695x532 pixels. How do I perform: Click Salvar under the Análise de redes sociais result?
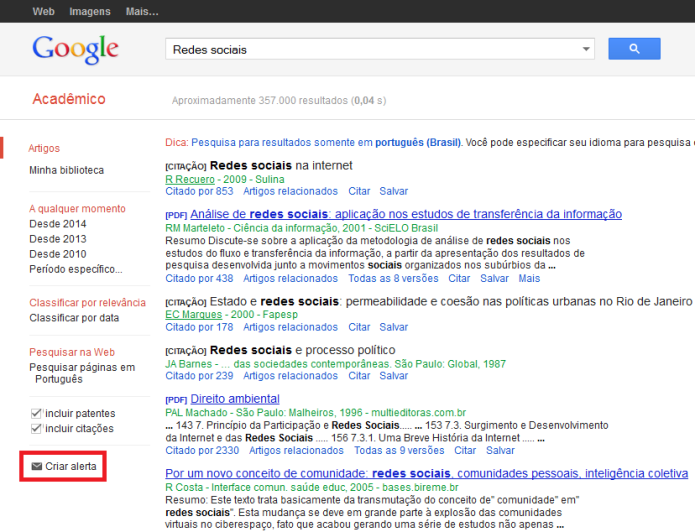pos(495,278)
